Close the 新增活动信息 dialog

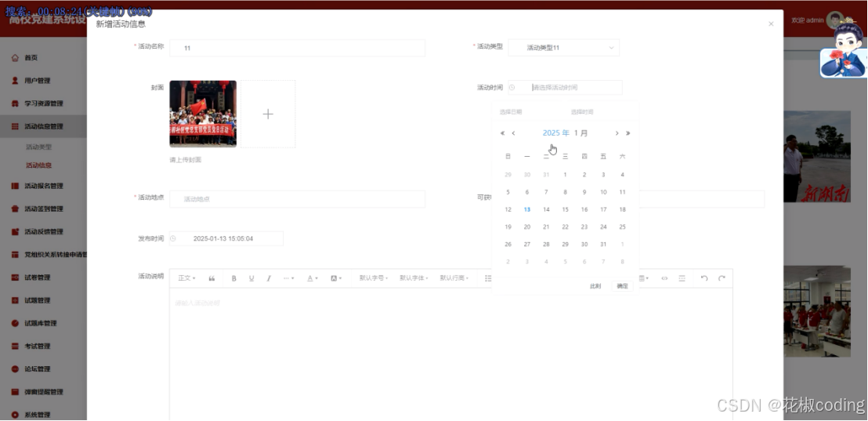(771, 24)
